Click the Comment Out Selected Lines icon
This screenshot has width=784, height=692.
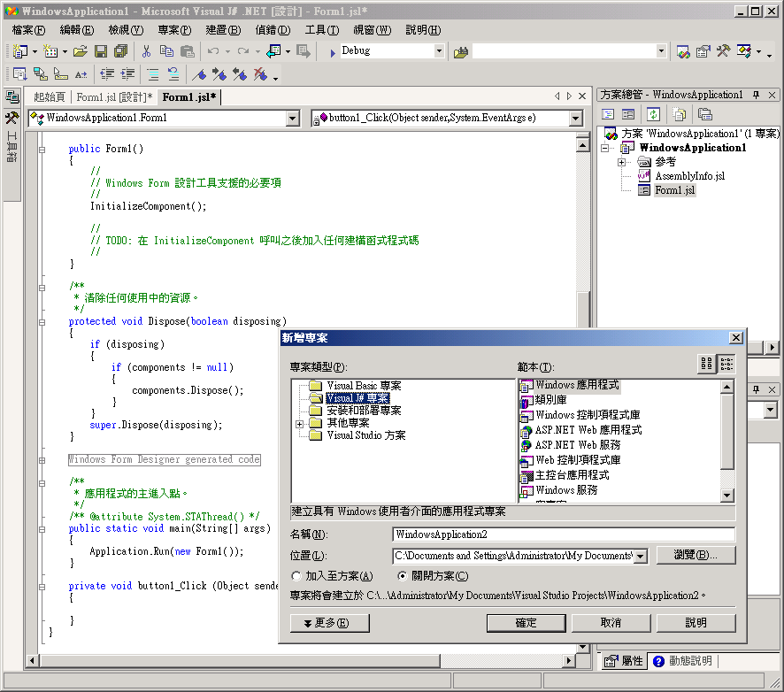coord(153,74)
